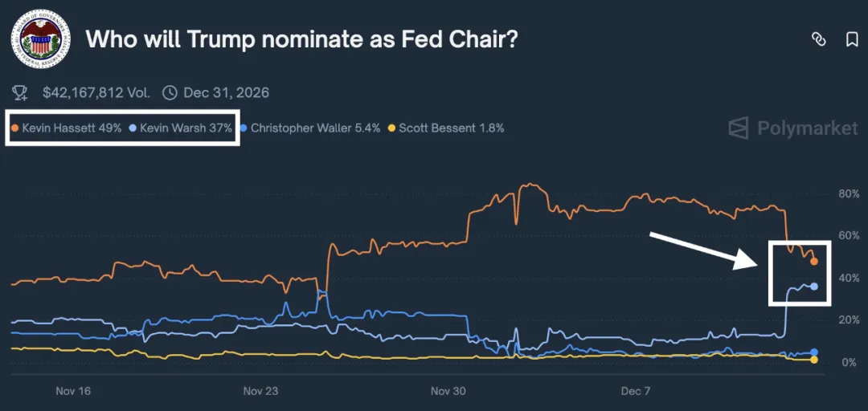Select the Kevin Hassett 49% legend label
Viewport: 868px width, 411px height.
pos(72,128)
